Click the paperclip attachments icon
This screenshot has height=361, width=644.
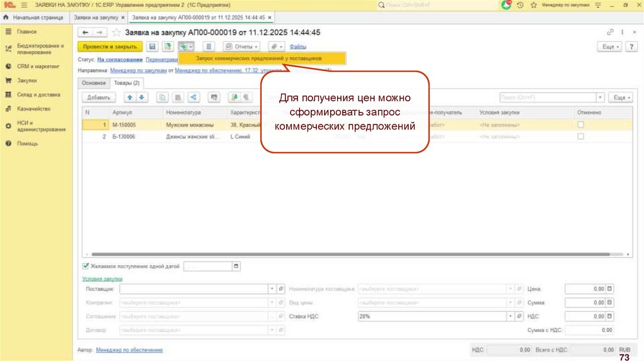(x=274, y=47)
